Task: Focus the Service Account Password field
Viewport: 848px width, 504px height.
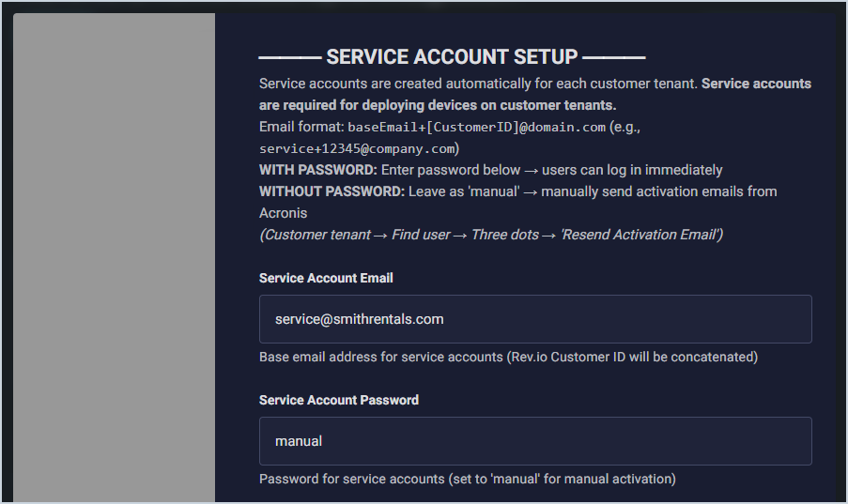Action: tap(535, 441)
